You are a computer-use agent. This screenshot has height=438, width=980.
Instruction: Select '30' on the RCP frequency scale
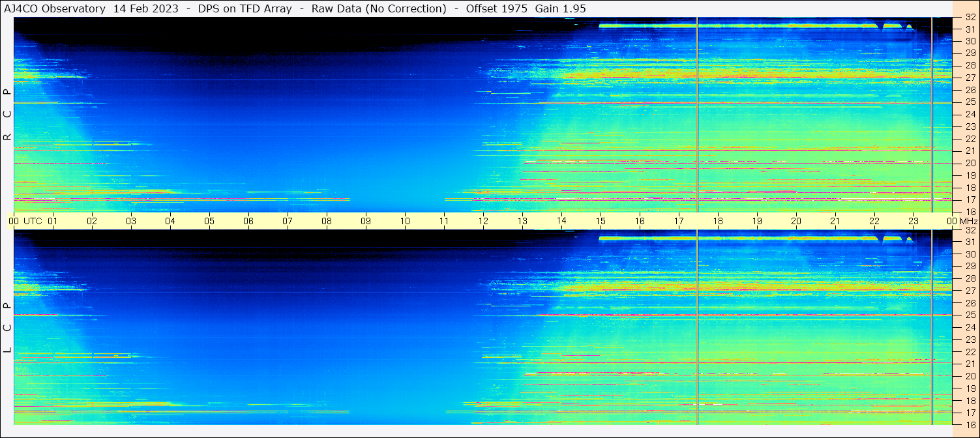coord(970,41)
